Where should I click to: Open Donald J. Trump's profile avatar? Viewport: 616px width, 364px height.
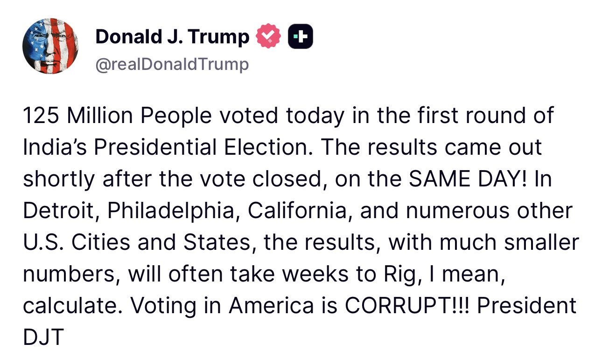(x=50, y=46)
